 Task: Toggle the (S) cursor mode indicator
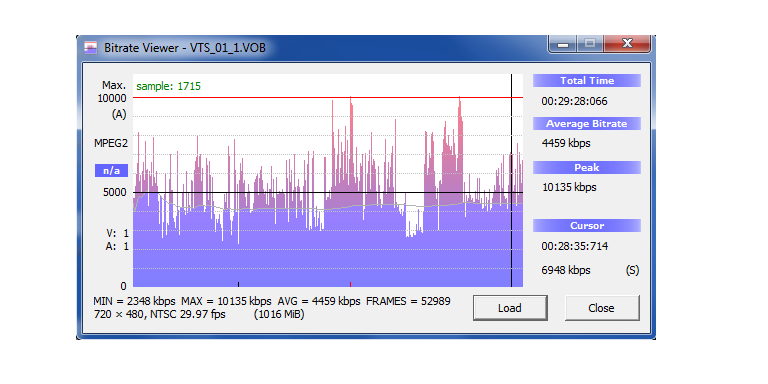tap(632, 270)
